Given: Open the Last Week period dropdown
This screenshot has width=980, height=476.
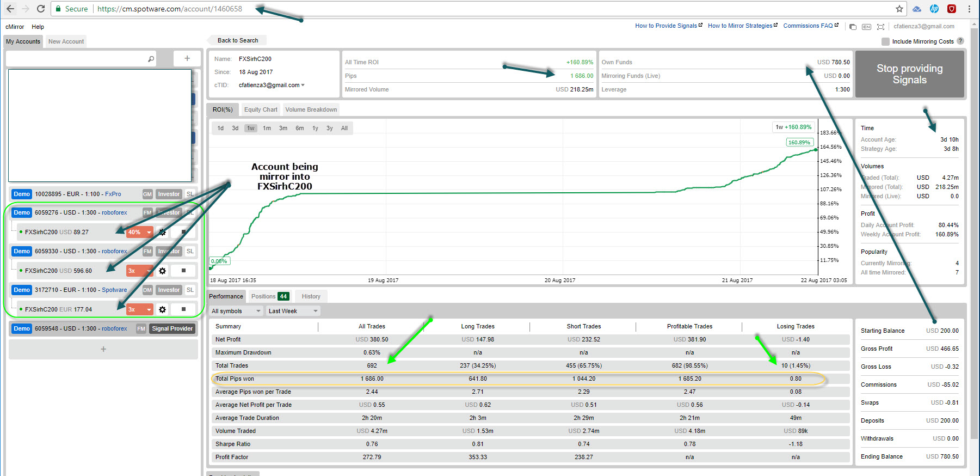Looking at the screenshot, I should click(x=293, y=311).
